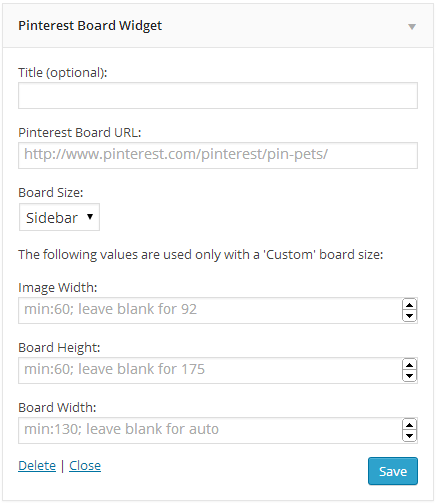Click the dropdown arrow beside Sidebar
Screen dimensions: 438x503
90,217
